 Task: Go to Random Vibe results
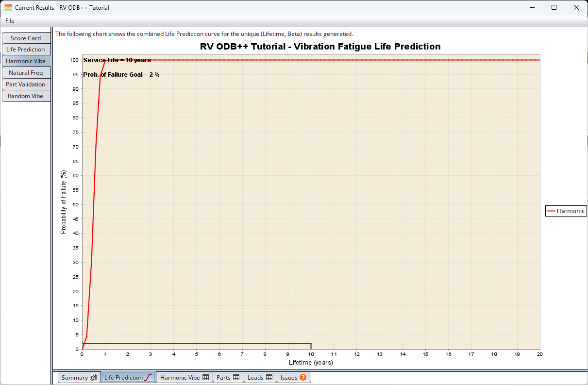[x=26, y=96]
